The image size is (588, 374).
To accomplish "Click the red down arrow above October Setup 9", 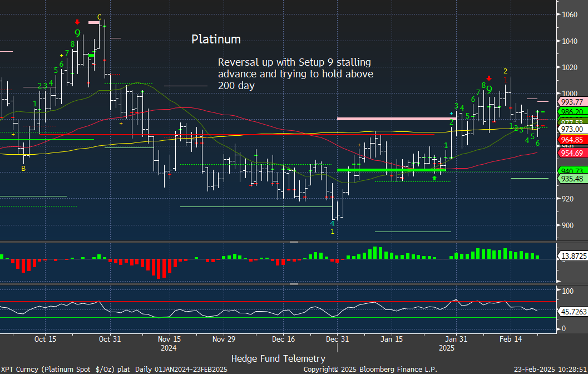I will pyautogui.click(x=77, y=22).
